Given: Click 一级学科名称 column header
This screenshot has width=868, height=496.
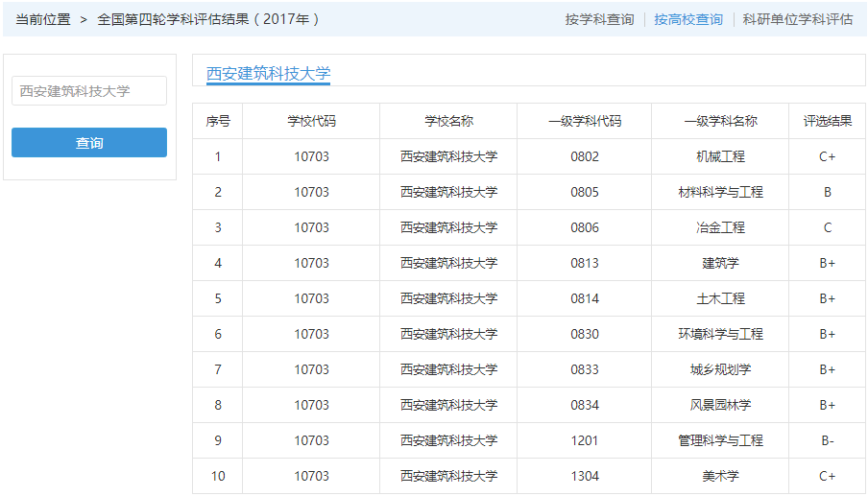Looking at the screenshot, I should click(x=720, y=121).
